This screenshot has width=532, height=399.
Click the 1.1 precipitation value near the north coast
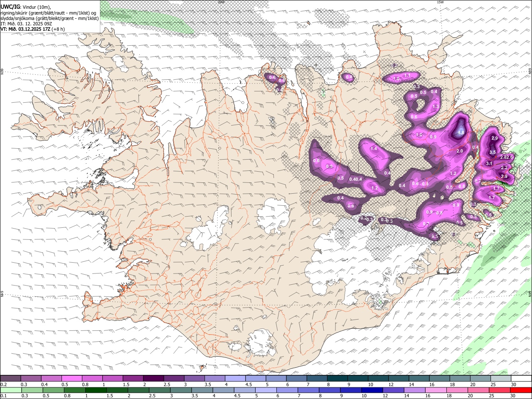[x=407, y=76]
